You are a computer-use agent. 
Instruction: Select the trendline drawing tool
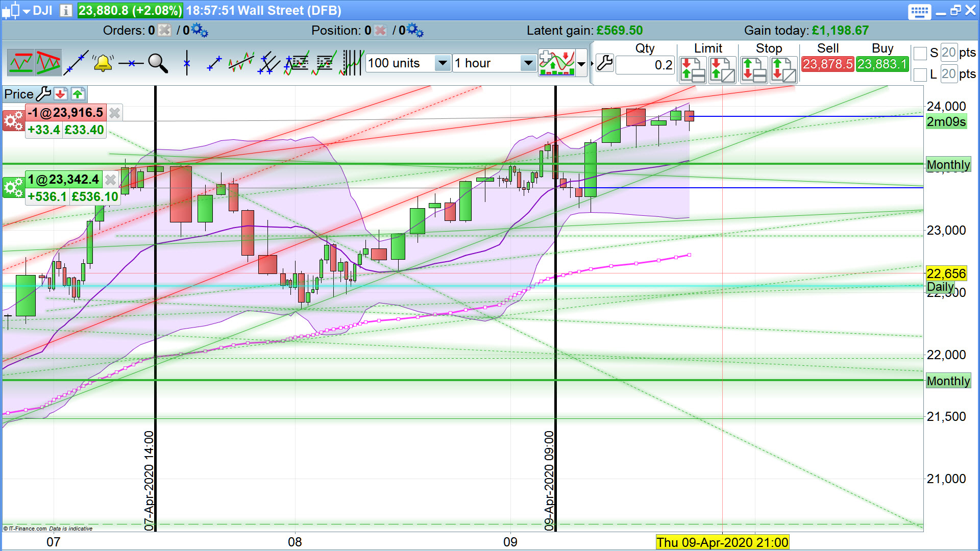pyautogui.click(x=76, y=63)
